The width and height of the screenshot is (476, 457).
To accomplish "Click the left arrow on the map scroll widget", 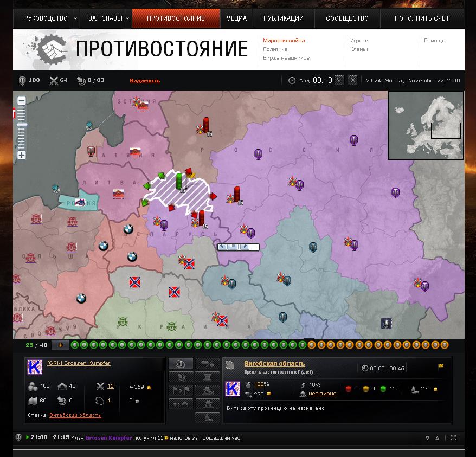I will [x=222, y=247].
